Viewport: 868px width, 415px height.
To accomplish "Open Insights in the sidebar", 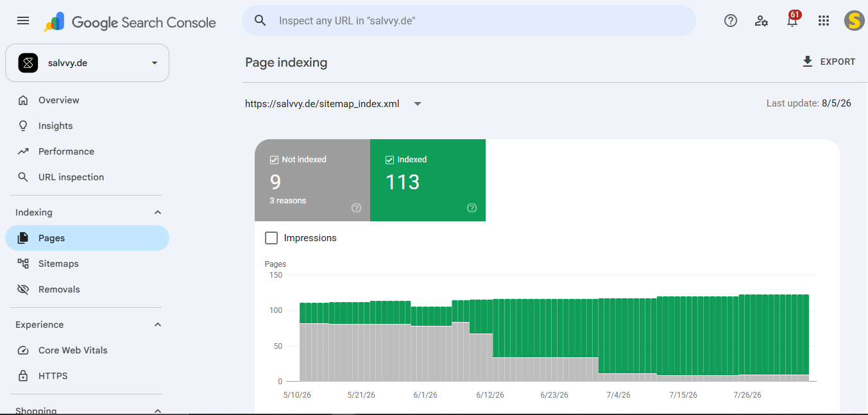I will [87, 126].
